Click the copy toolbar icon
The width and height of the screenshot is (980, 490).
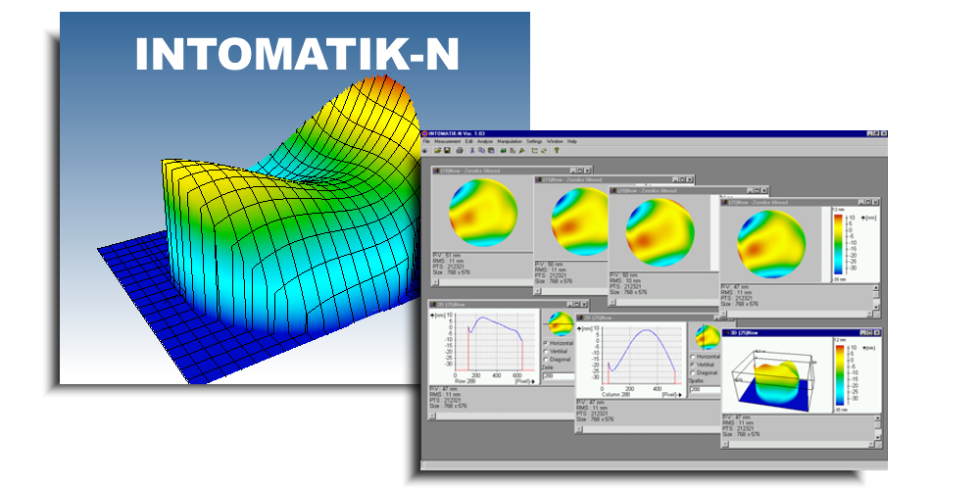click(481, 151)
